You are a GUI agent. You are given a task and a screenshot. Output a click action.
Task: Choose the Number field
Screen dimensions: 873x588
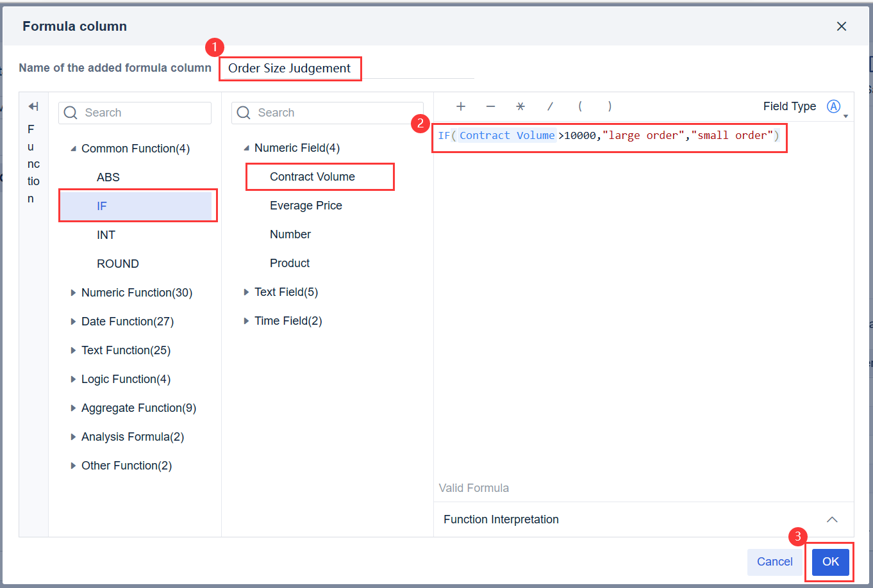pos(290,234)
